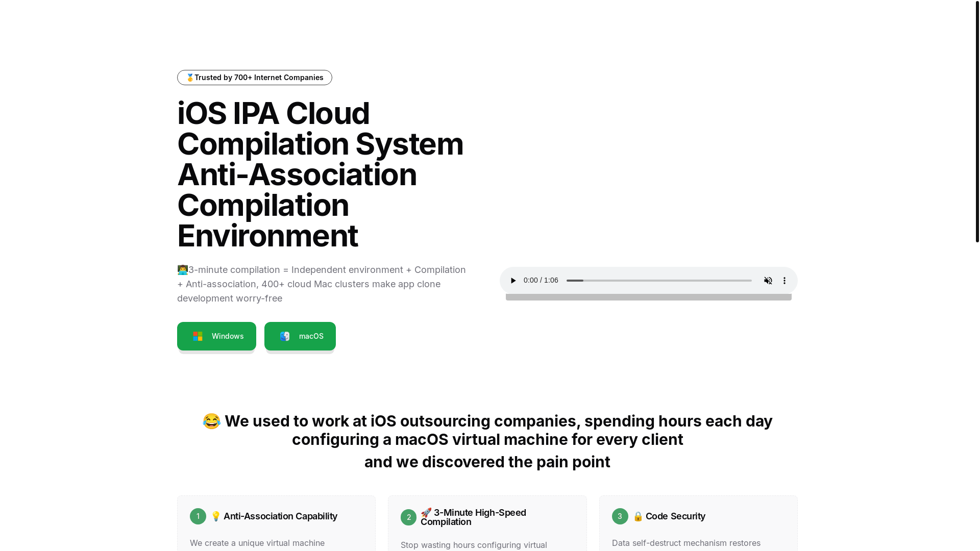This screenshot has height=551, width=980.
Task: Click the technologist emoji before 3-minute compilation
Action: click(183, 270)
